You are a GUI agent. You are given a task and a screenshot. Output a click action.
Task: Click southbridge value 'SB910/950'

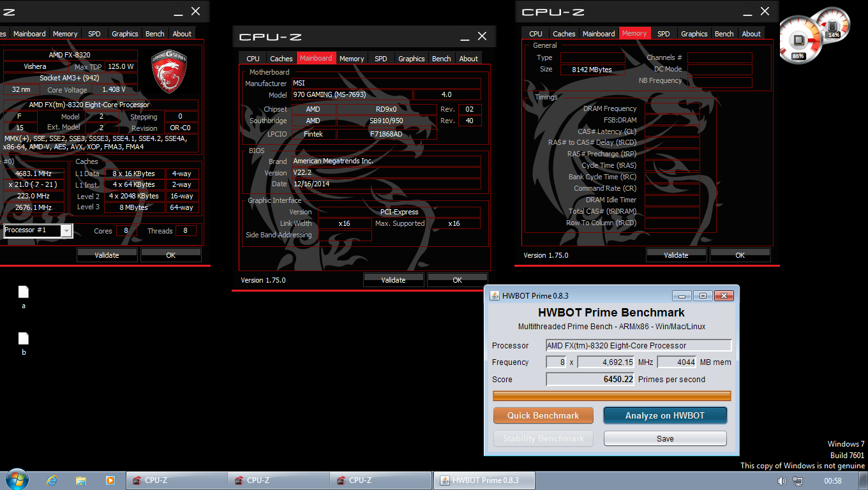387,121
